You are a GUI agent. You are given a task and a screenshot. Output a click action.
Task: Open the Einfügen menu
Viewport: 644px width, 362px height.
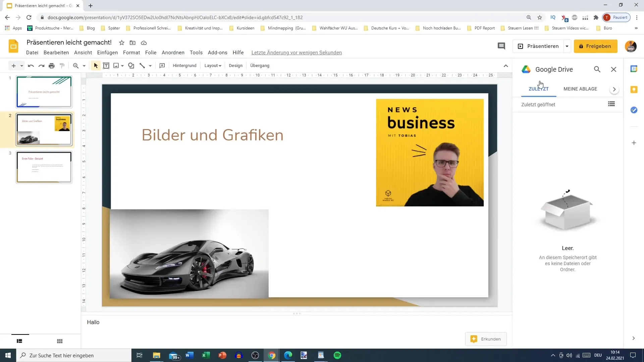pyautogui.click(x=107, y=53)
